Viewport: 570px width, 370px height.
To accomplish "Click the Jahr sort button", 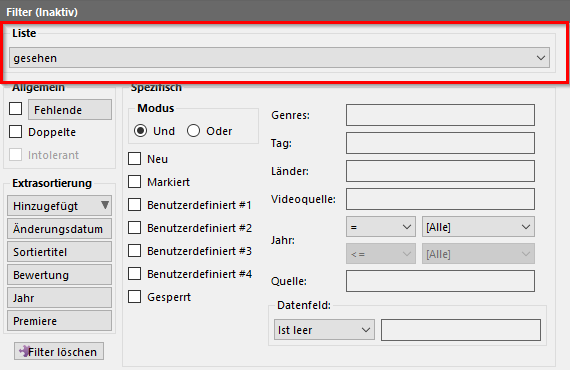I will [x=59, y=298].
